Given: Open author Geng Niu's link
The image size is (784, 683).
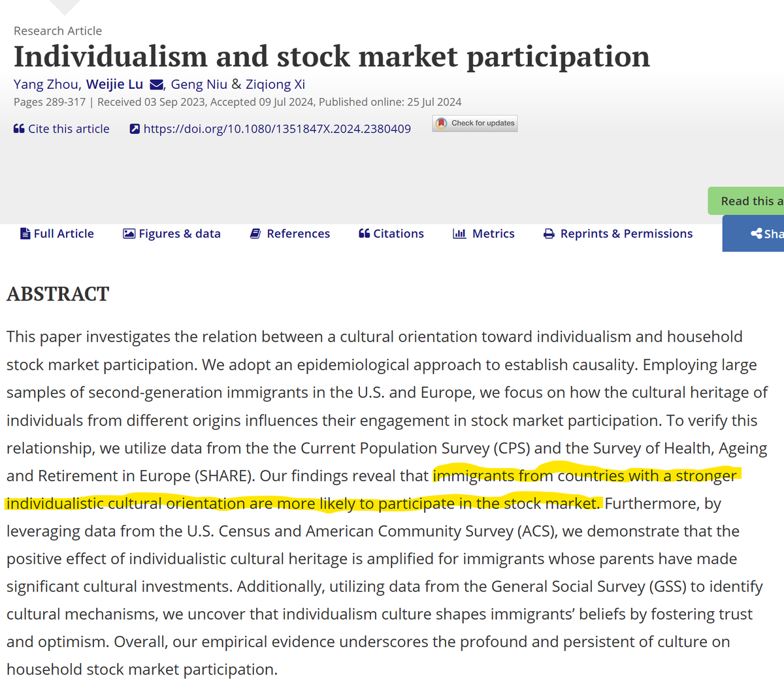Looking at the screenshot, I should pos(199,84).
